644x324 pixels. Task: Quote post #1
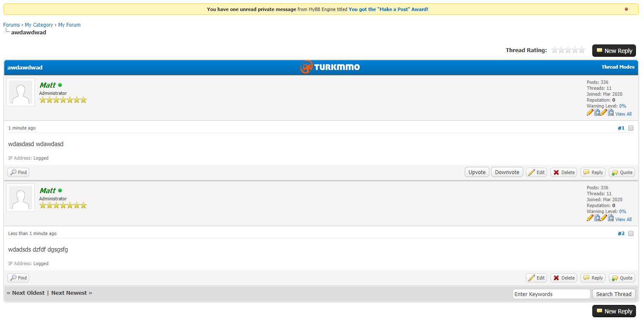622,172
